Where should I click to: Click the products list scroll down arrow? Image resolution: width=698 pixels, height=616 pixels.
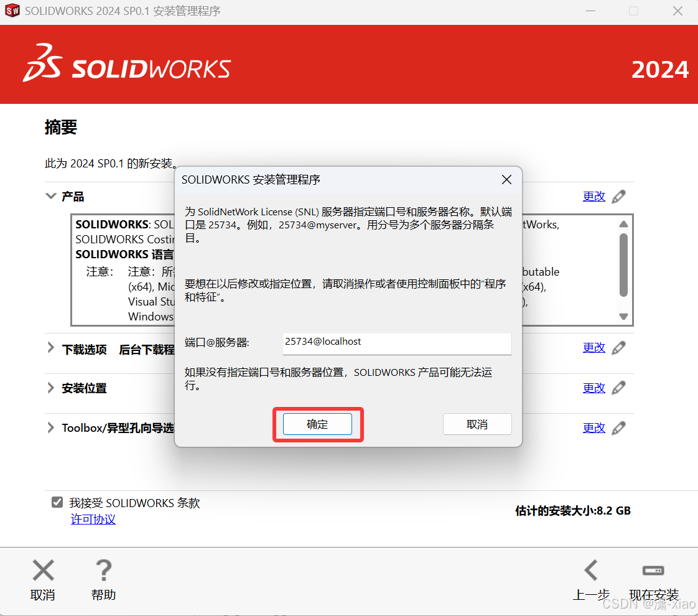pos(624,317)
